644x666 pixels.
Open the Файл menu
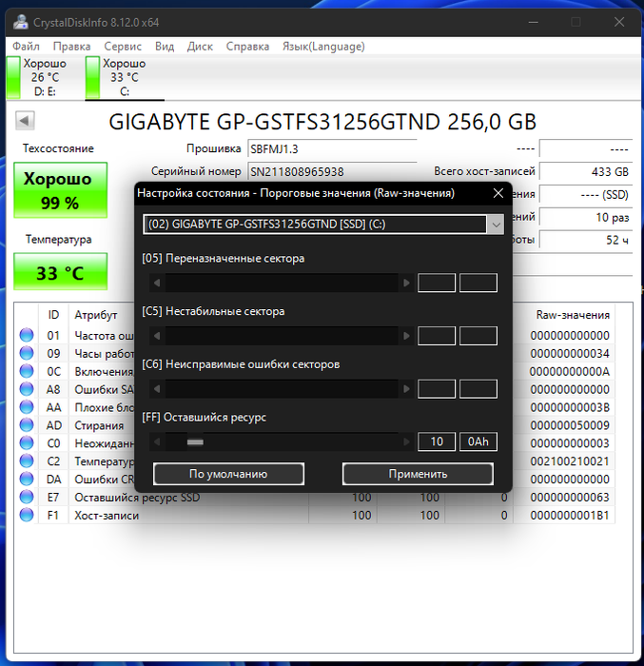pos(26,47)
